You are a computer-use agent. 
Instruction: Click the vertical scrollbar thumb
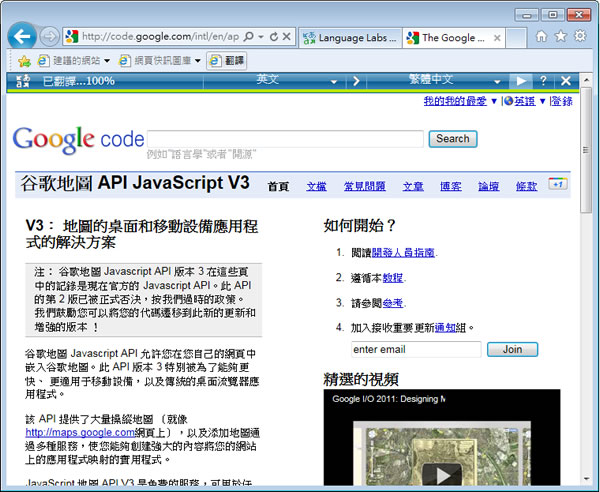click(585, 149)
